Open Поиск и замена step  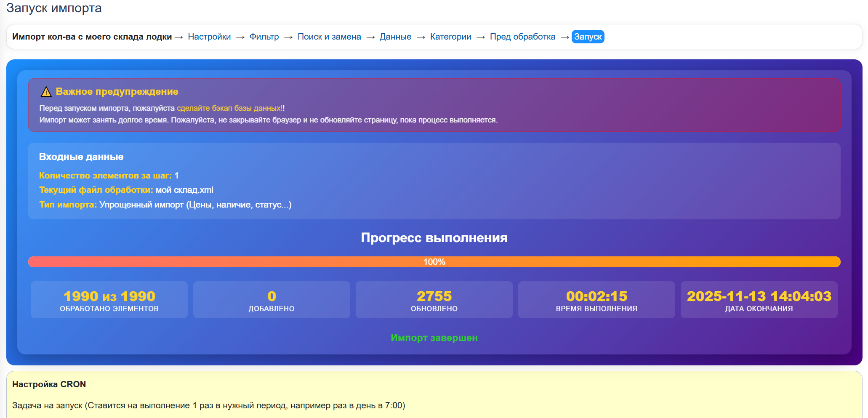pos(329,37)
